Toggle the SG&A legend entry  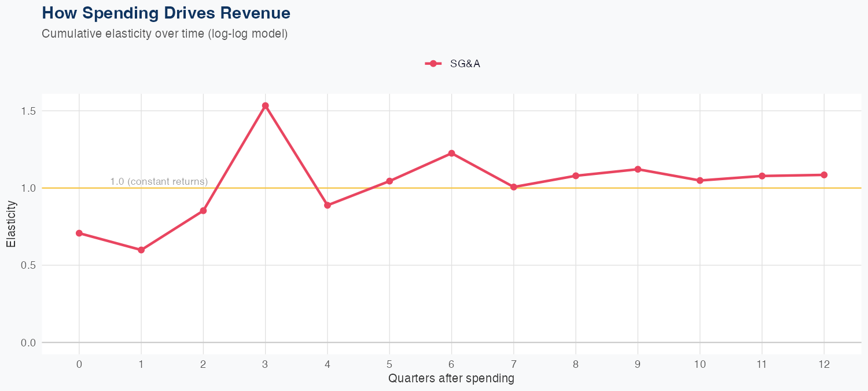[465, 64]
